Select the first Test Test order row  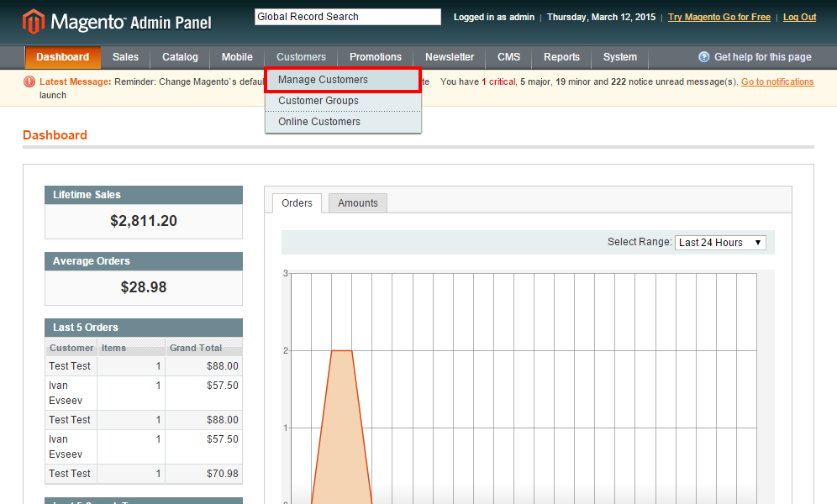tap(144, 366)
